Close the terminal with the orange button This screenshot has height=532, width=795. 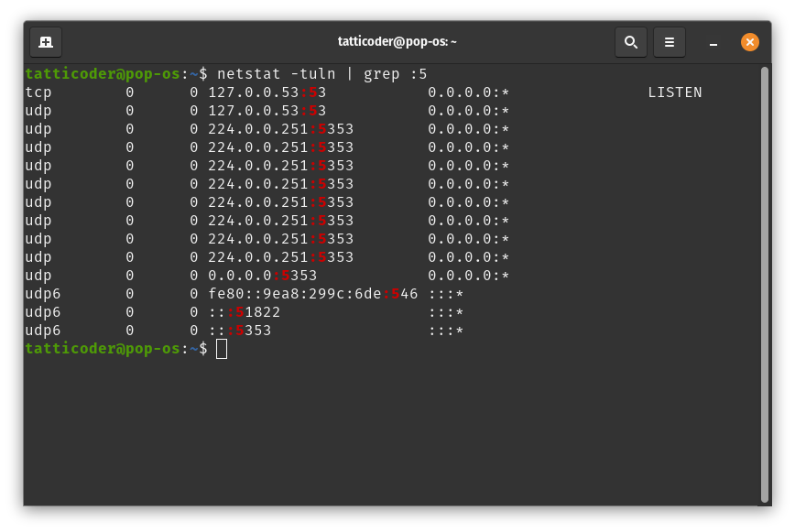click(749, 42)
